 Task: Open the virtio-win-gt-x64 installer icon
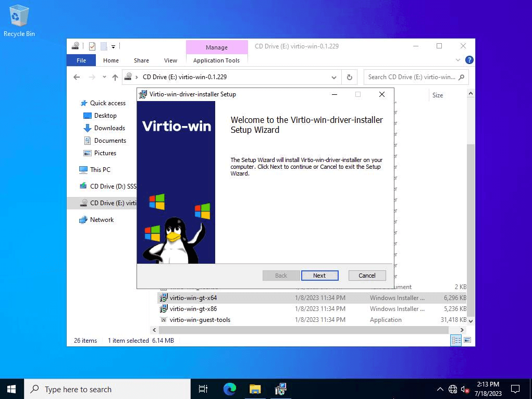click(x=193, y=297)
